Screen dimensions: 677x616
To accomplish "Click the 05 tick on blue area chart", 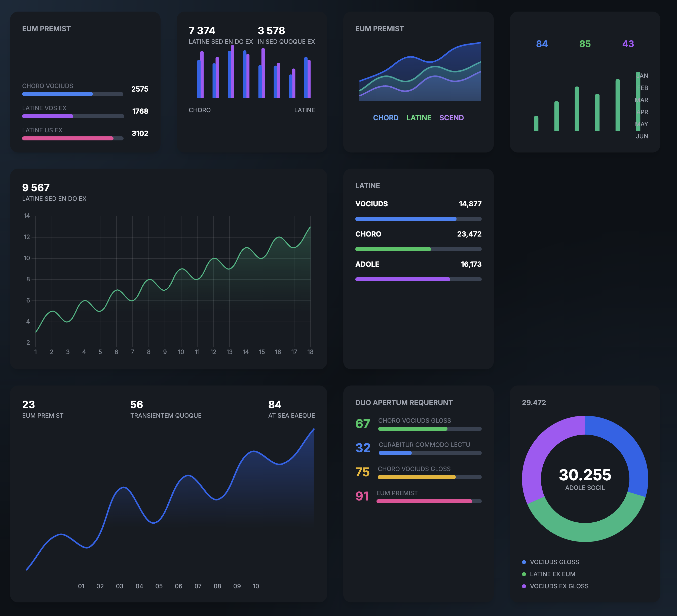I will tap(159, 586).
